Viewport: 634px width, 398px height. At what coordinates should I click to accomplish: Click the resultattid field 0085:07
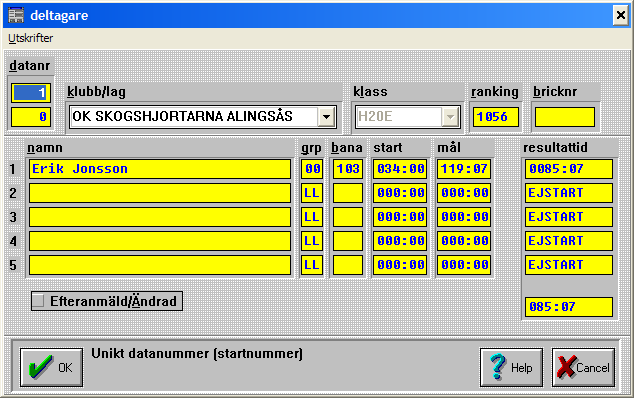click(569, 169)
